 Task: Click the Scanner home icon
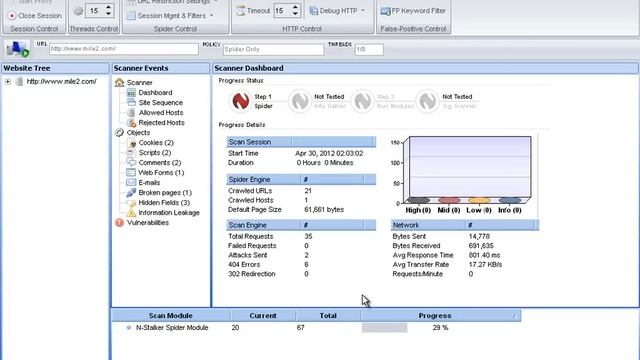[120, 82]
